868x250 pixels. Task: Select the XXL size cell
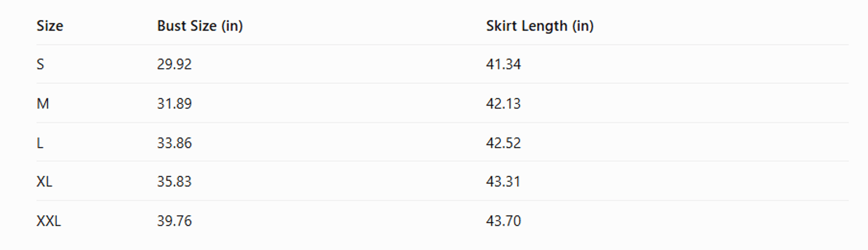pyautogui.click(x=49, y=221)
